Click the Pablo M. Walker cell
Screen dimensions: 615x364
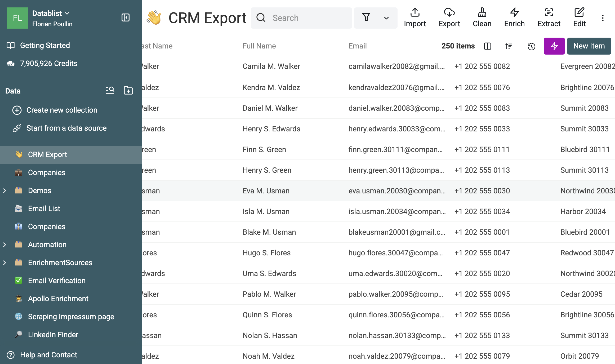coord(269,294)
